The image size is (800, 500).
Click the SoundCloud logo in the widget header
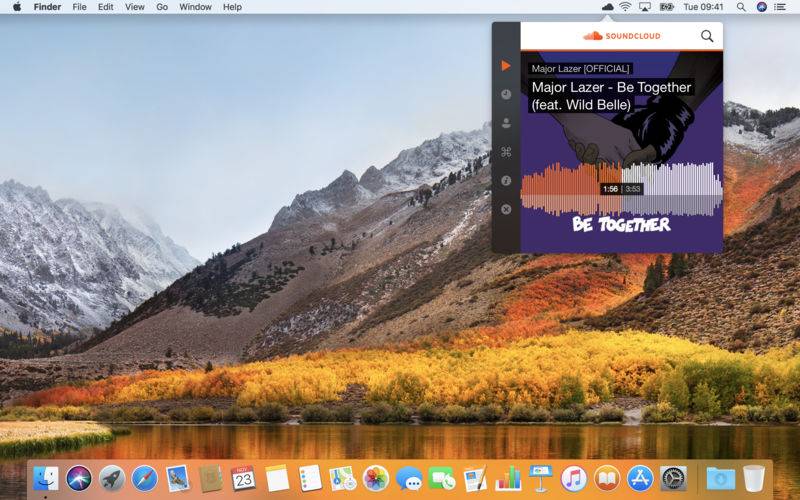tap(621, 36)
